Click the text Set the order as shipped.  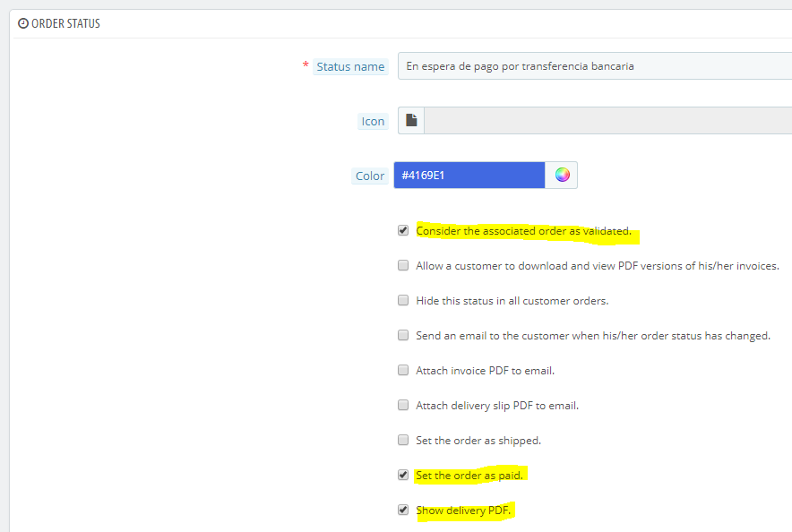tap(478, 441)
